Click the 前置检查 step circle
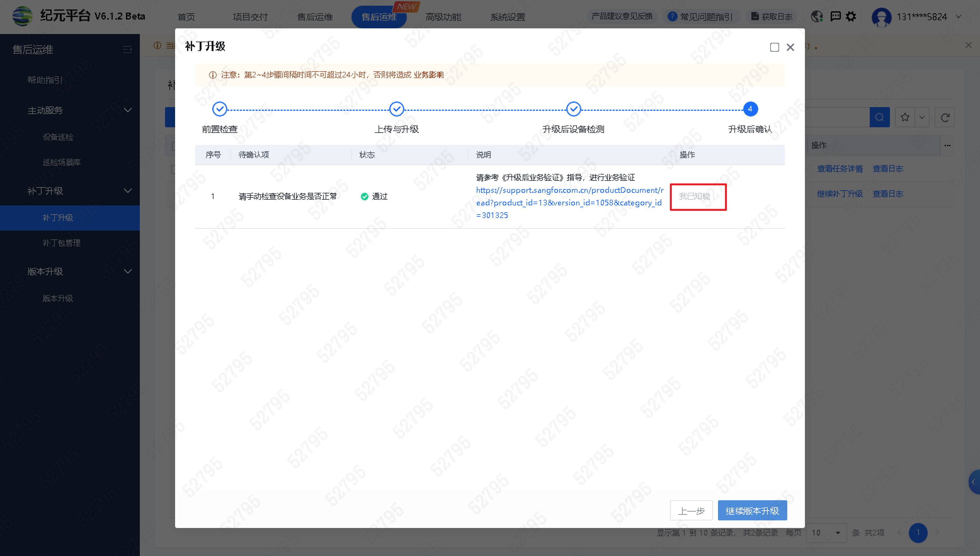980x556 pixels. pos(219,109)
